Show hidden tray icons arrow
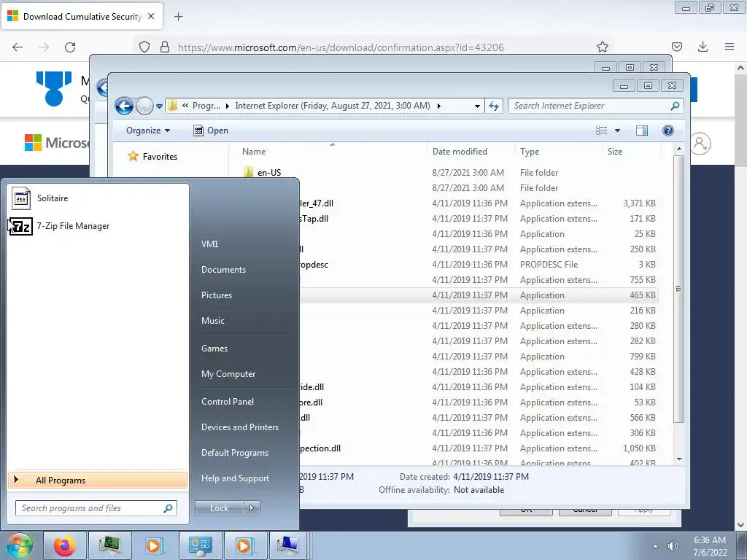The width and height of the screenshot is (747, 560). click(x=656, y=546)
